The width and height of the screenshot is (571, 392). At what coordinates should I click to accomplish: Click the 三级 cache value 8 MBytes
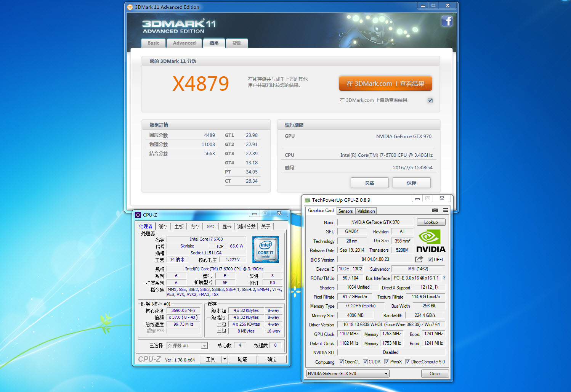coord(246,331)
